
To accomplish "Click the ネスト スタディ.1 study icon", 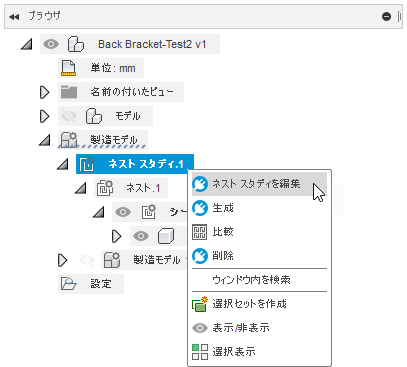I will (87, 164).
